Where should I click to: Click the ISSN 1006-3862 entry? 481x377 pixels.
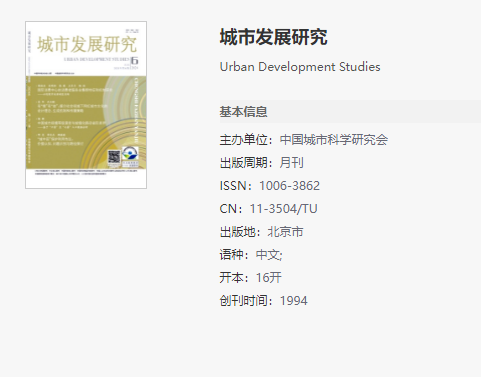tap(270, 186)
